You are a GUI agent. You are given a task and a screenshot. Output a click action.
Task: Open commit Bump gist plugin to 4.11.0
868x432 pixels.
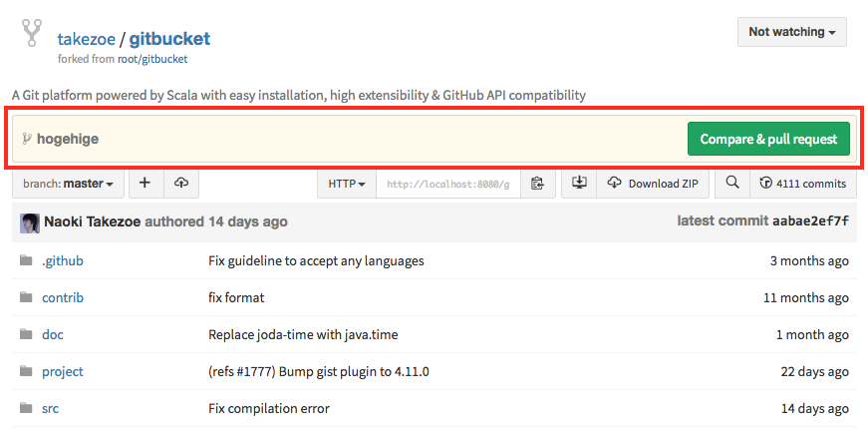[318, 371]
